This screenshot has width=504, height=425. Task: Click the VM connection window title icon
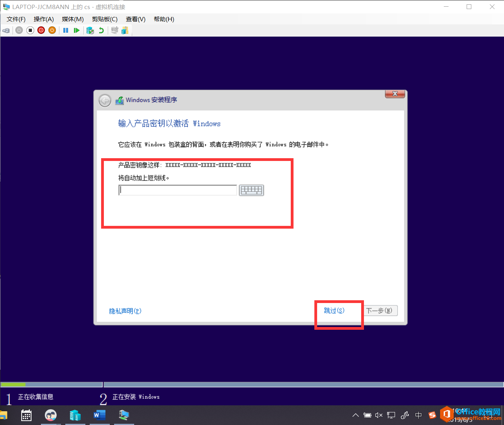(x=6, y=7)
